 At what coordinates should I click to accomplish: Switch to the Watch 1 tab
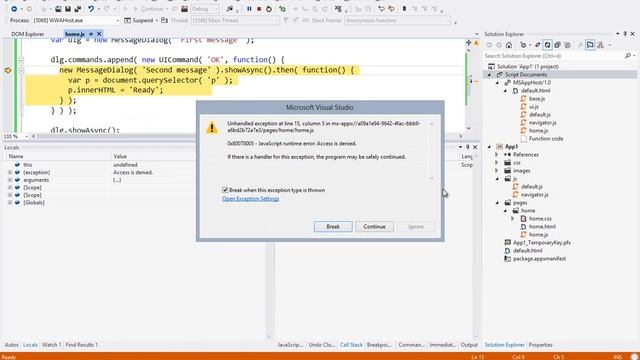coord(51,345)
